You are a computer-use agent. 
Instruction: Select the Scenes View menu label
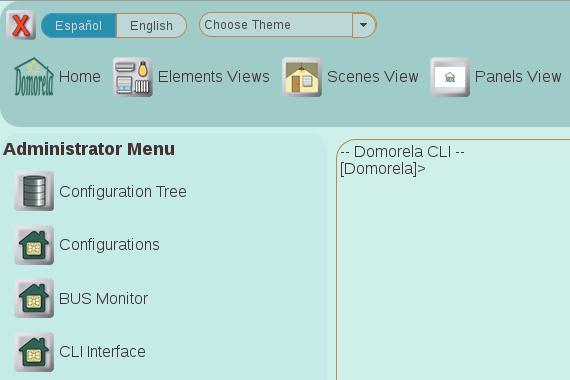pos(373,77)
